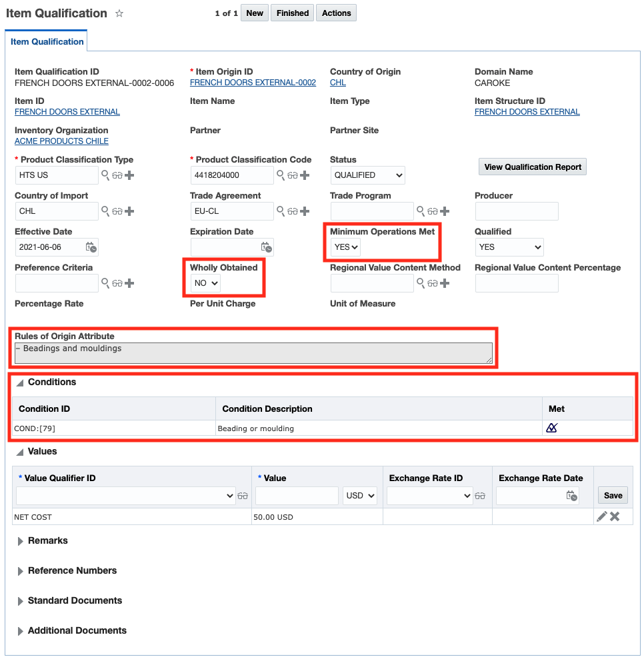Select the Item Qualification tab

click(47, 41)
